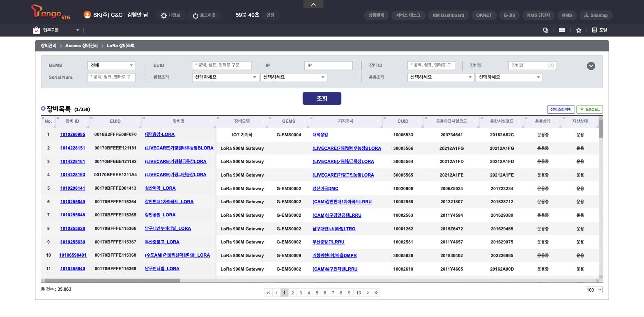Screen dimensions: 644x317
Task: Open the first 관할조직 선택하세요 dropdown
Action: tap(225, 77)
